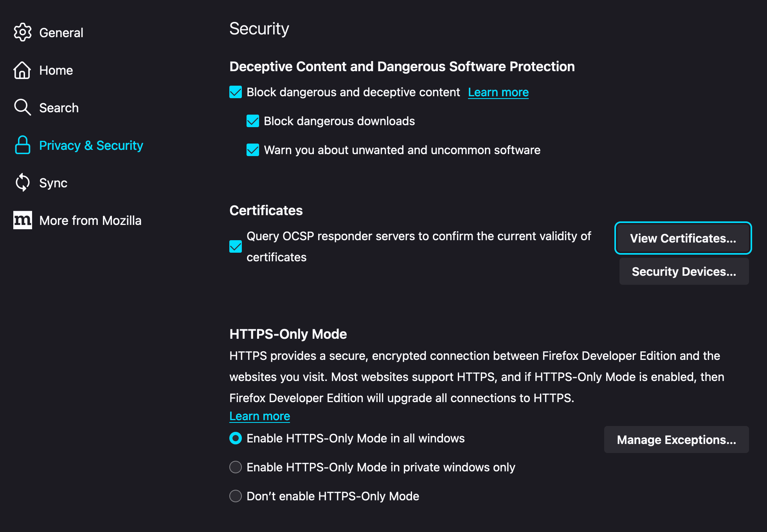
Task: Click the Home house icon
Action: point(22,70)
